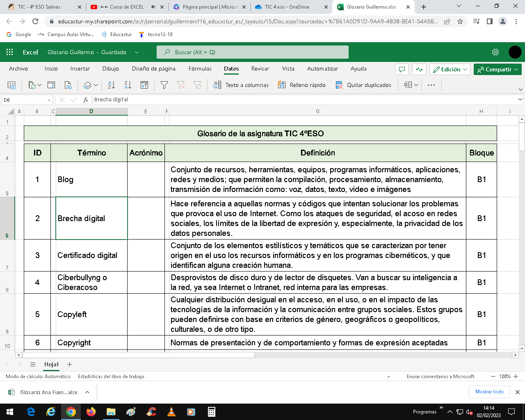Click Relleno rápido
525x420 pixels.
[x=301, y=85]
